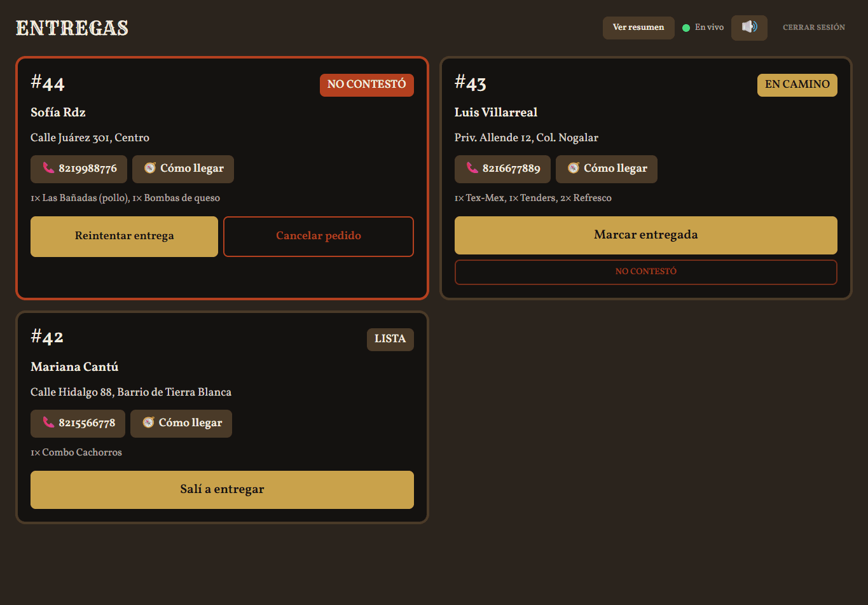Click the EN CAMINO status badge
The width and height of the screenshot is (868, 605).
797,85
